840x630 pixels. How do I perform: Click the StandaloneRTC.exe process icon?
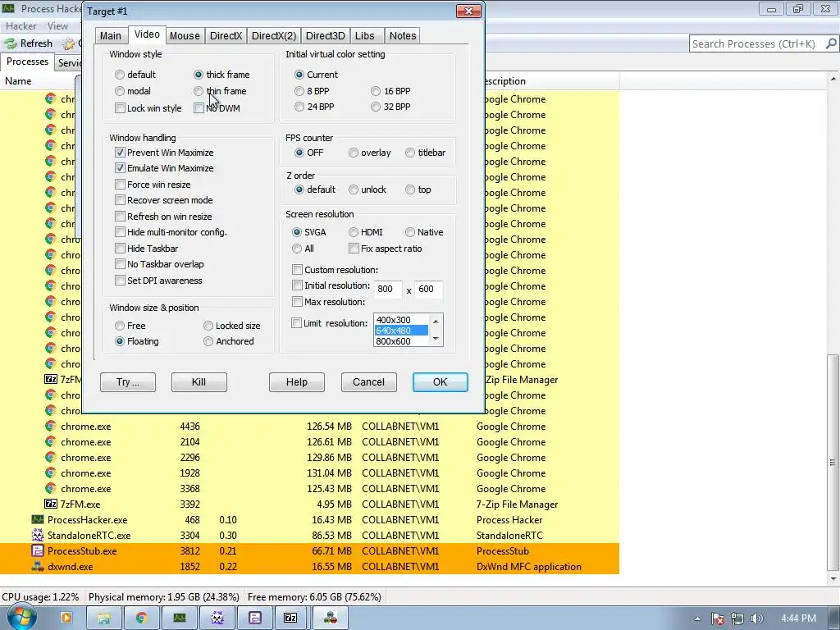[38, 535]
